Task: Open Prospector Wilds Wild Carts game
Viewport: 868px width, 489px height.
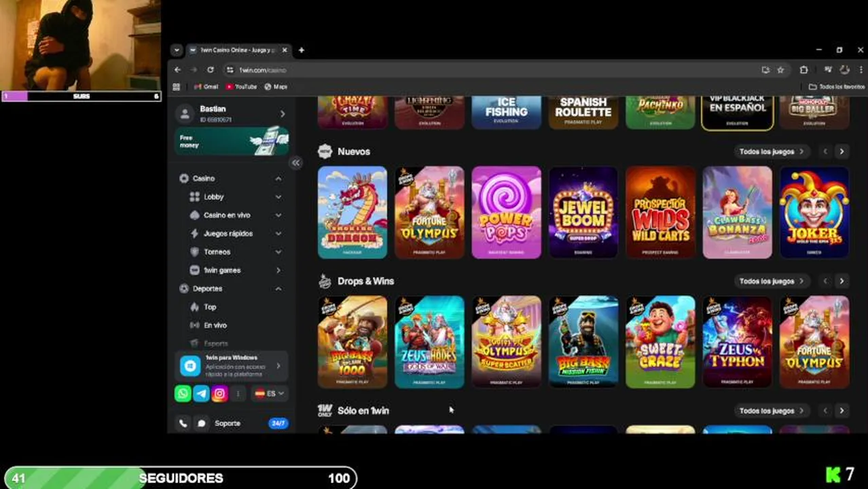Action: [660, 213]
